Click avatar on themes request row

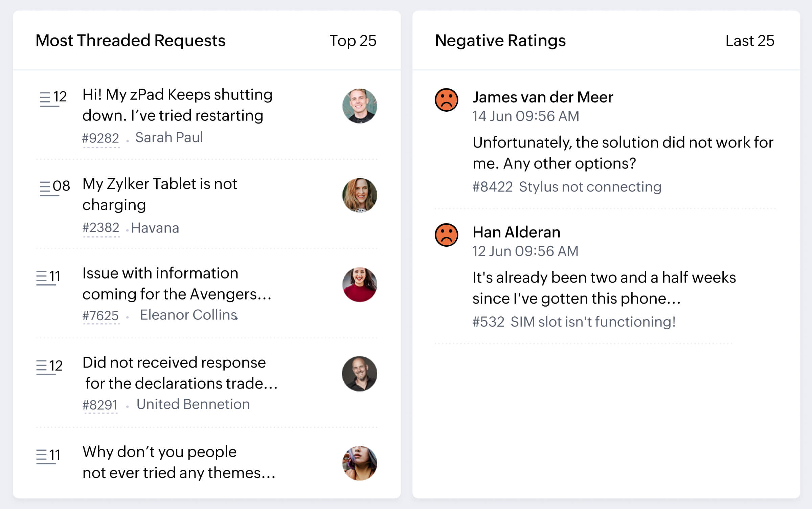pyautogui.click(x=360, y=463)
